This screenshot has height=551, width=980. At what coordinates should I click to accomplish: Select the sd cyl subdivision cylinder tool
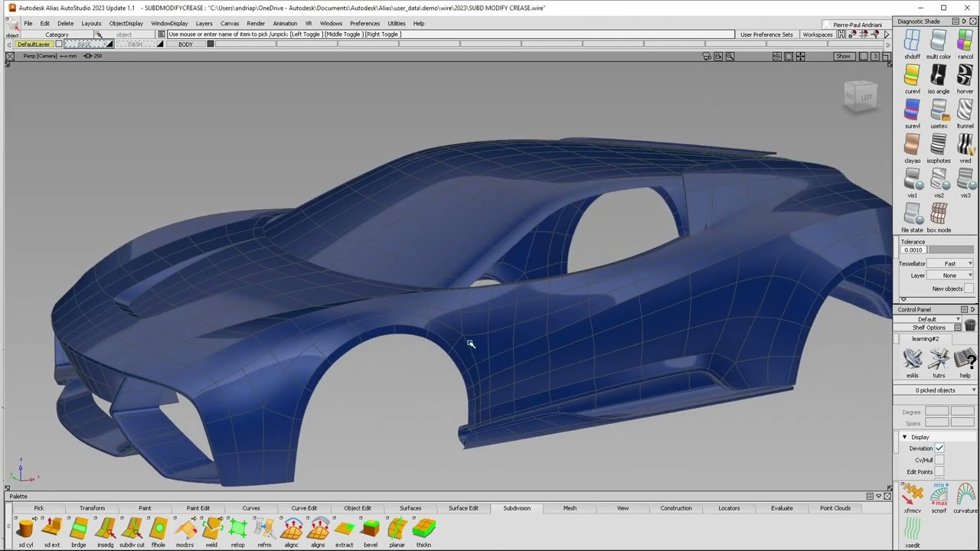(x=26, y=528)
